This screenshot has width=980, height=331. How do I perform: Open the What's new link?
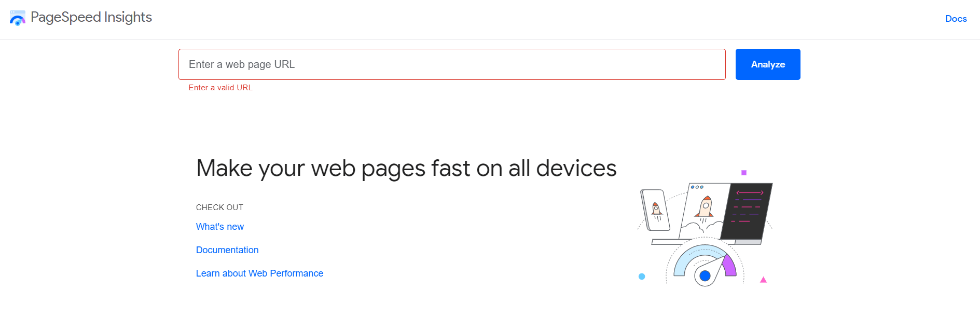(x=220, y=227)
